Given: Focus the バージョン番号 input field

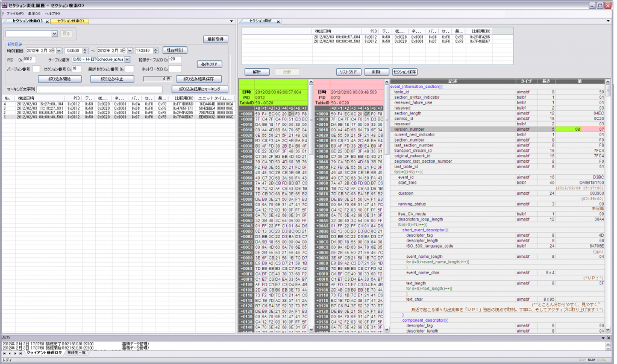Looking at the screenshot, I should [36, 69].
